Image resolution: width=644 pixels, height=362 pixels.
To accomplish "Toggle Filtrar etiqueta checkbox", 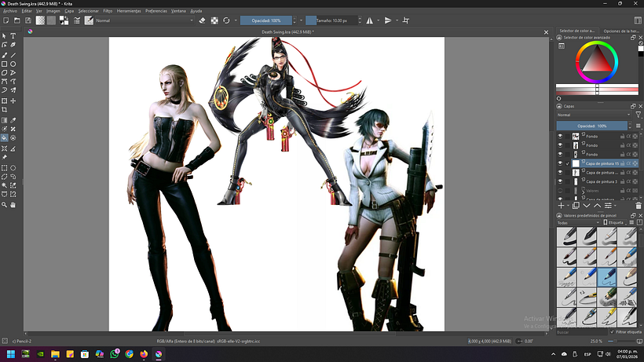I will (x=613, y=331).
